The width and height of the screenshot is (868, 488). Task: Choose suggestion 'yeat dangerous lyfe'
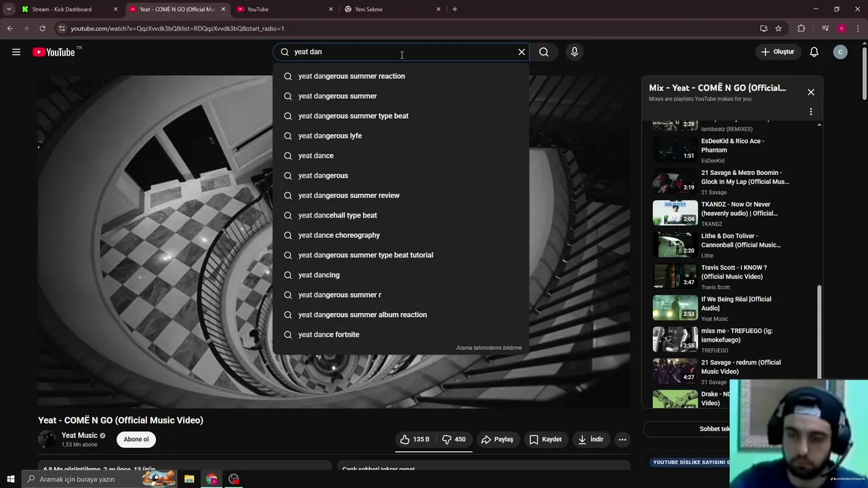click(x=401, y=136)
